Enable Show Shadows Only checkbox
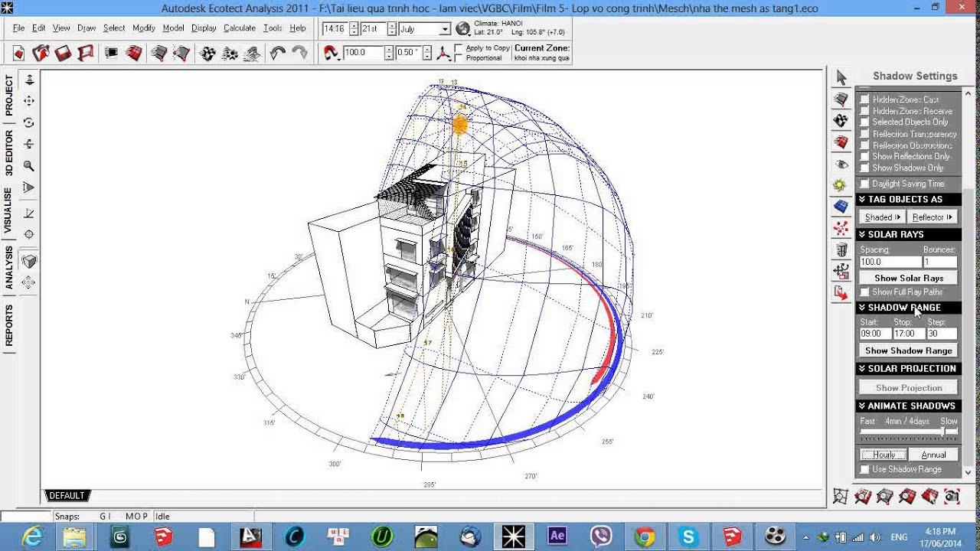The width and height of the screenshot is (980, 551). pos(865,168)
